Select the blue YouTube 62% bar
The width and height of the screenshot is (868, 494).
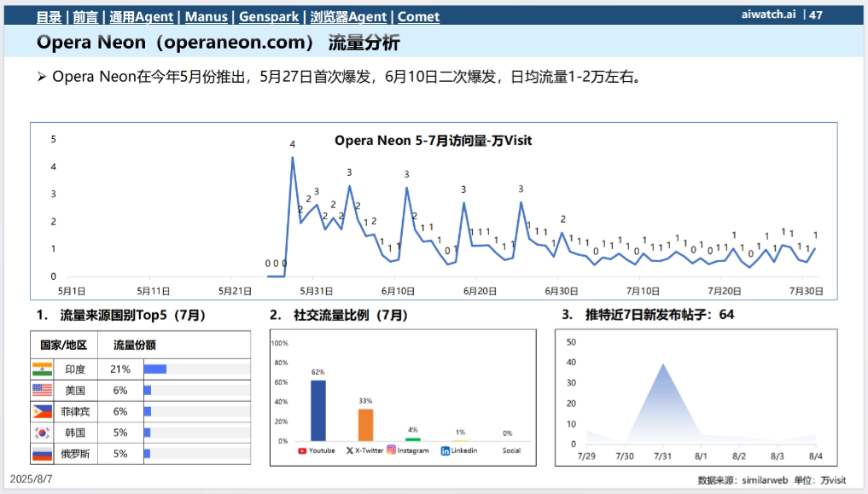pyautogui.click(x=318, y=410)
